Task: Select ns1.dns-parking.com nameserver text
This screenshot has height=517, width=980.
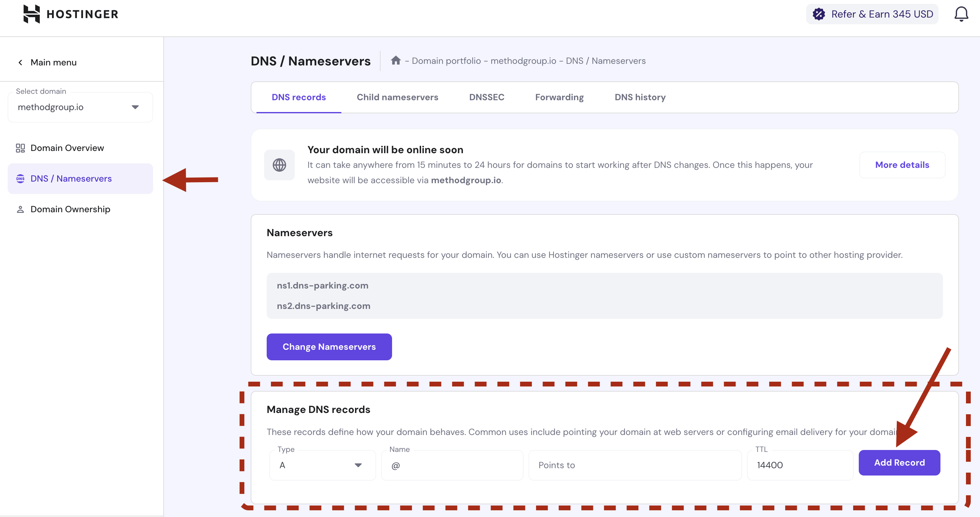Action: 322,286
